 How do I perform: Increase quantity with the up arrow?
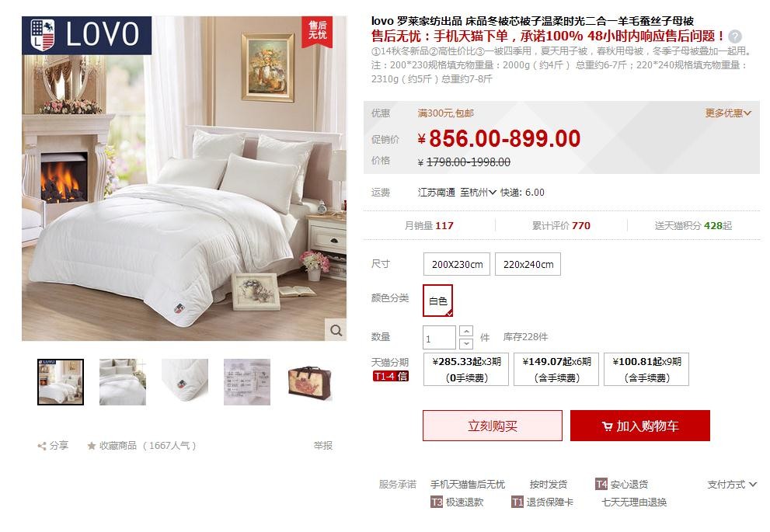(466, 332)
